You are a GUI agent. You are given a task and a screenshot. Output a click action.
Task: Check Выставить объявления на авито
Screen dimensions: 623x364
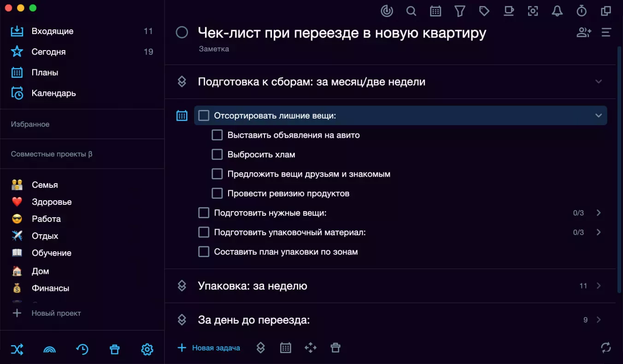(217, 135)
